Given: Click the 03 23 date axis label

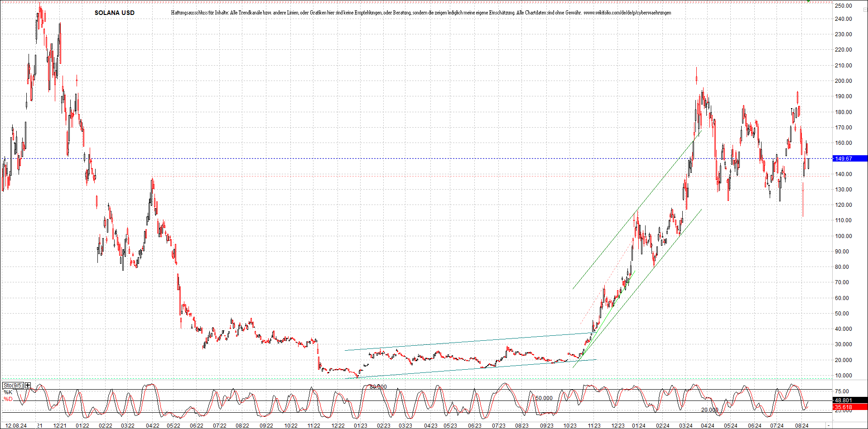Looking at the screenshot, I should [405, 426].
